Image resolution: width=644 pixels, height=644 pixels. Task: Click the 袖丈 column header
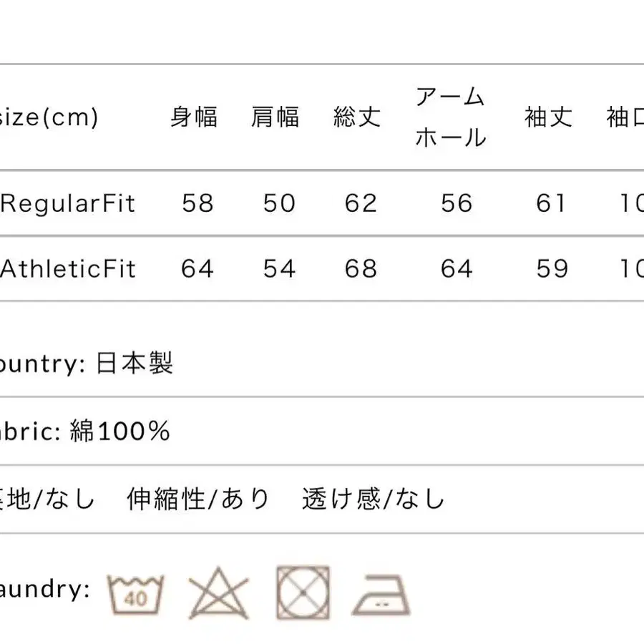click(548, 117)
